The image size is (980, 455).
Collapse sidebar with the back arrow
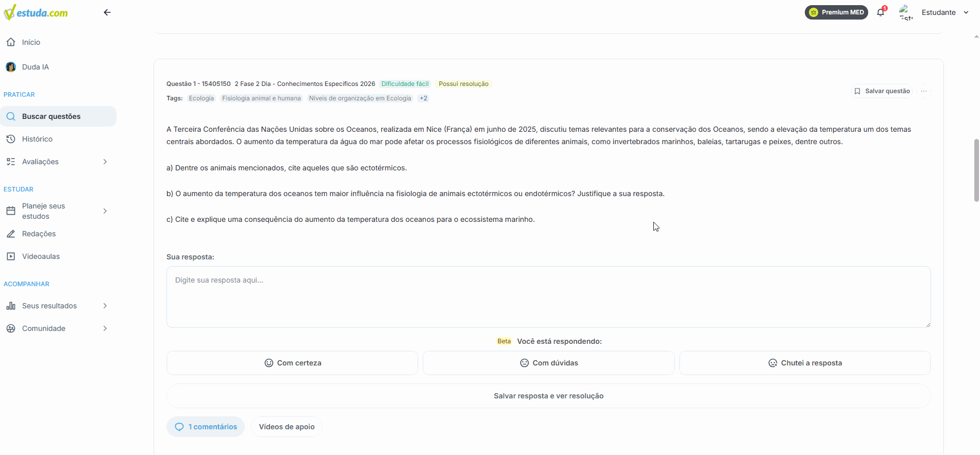[x=107, y=12]
